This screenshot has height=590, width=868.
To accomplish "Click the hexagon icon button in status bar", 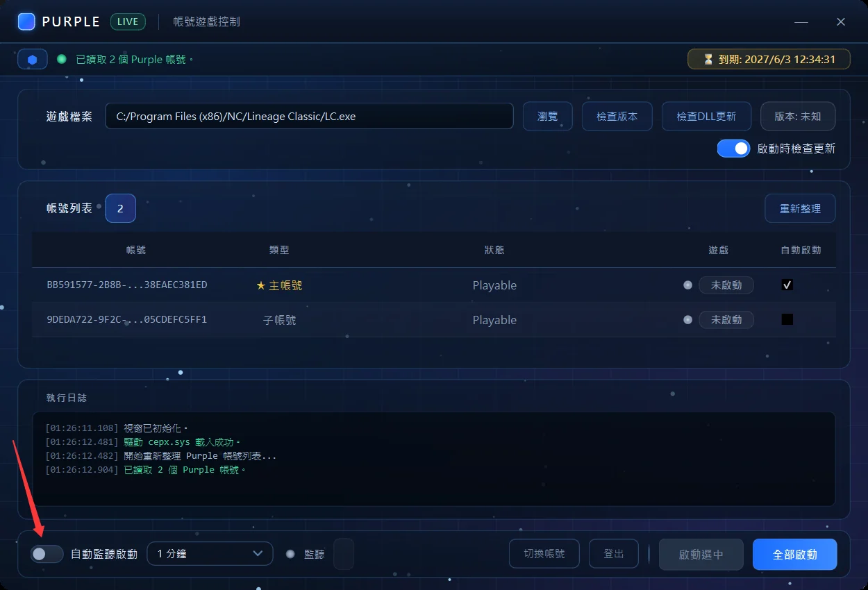I will [32, 60].
